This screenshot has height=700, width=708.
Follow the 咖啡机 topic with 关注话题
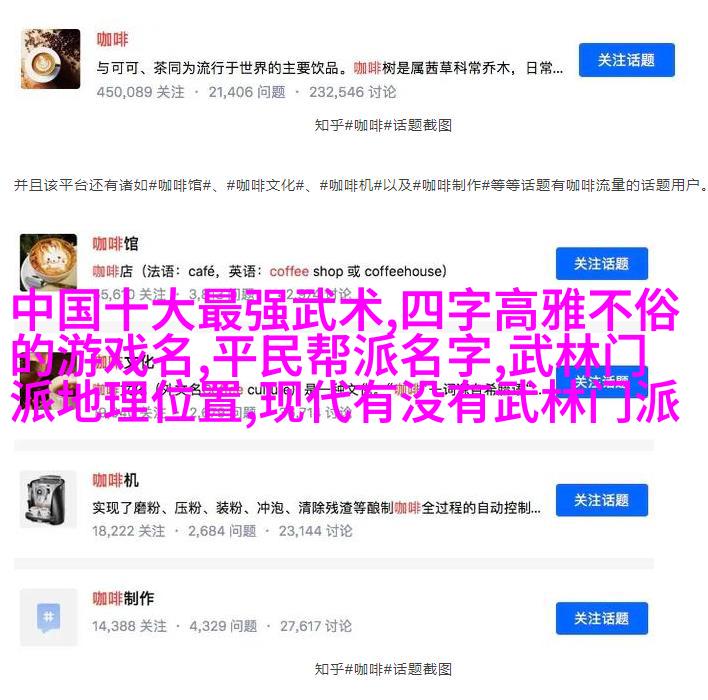(601, 500)
